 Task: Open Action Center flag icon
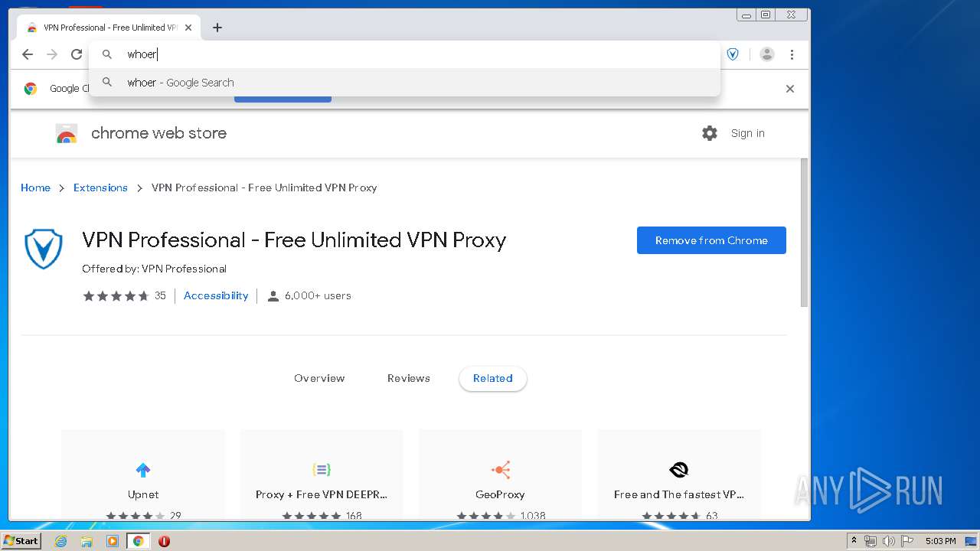pyautogui.click(x=907, y=541)
